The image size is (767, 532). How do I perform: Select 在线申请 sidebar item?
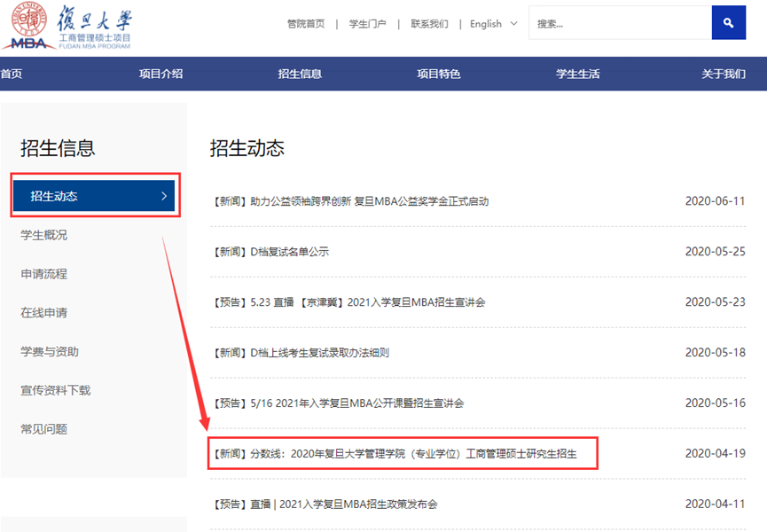(x=43, y=313)
